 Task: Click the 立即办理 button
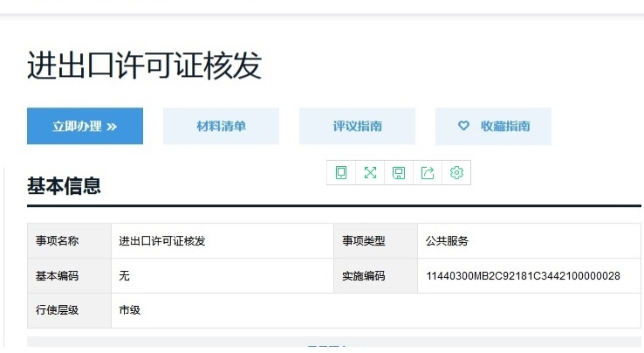click(85, 126)
